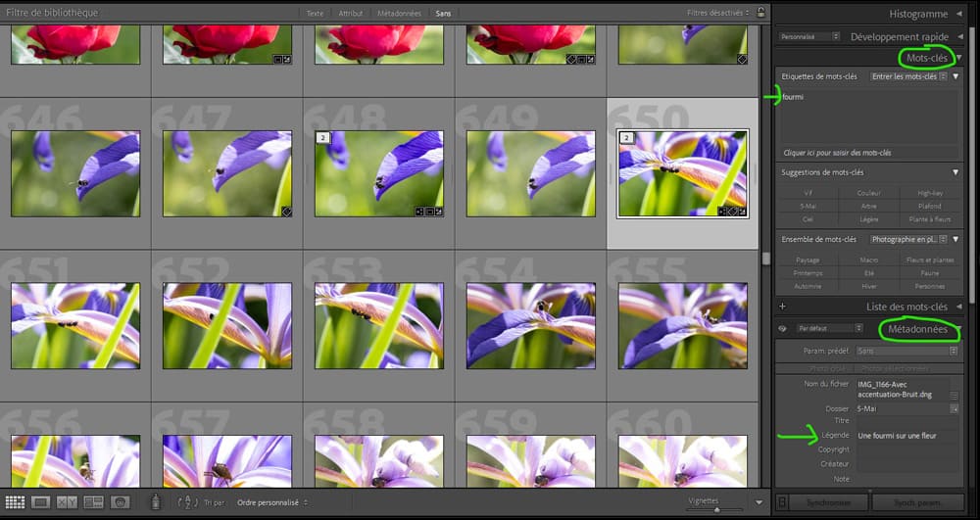Click plus icon on Liste des mots-clés
The image size is (980, 520).
click(x=782, y=307)
